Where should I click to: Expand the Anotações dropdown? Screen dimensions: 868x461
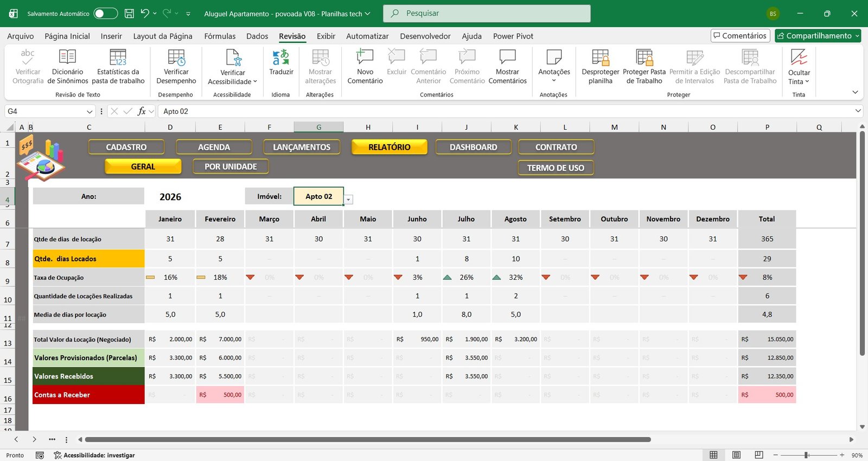554,81
